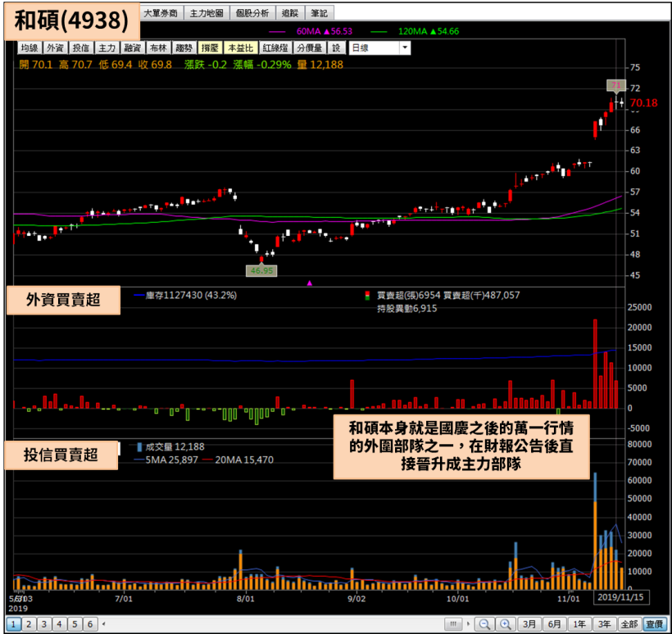672x634 pixels.
Task: Click the right scroll arrow beside the scrollbar thumb
Action: point(468,623)
